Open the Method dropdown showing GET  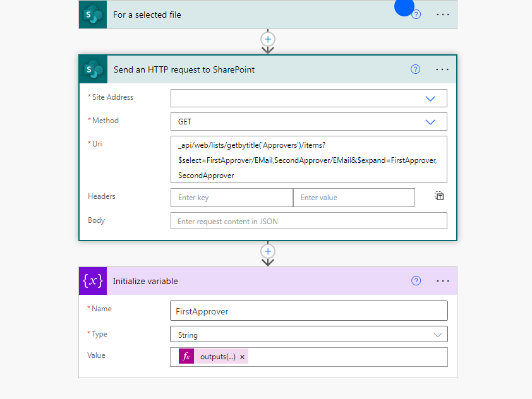click(x=430, y=121)
